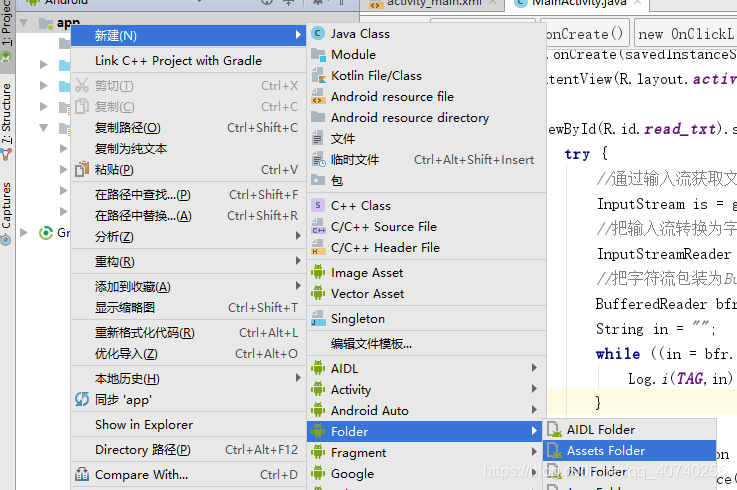The image size is (737, 490).
Task: Click the read_txt identifier in code
Action: click(x=680, y=129)
